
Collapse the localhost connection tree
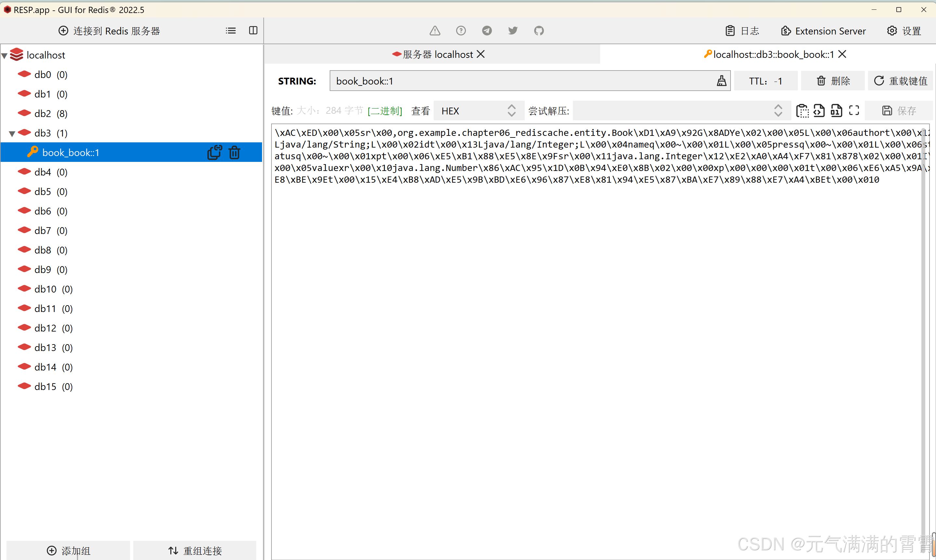click(x=5, y=56)
